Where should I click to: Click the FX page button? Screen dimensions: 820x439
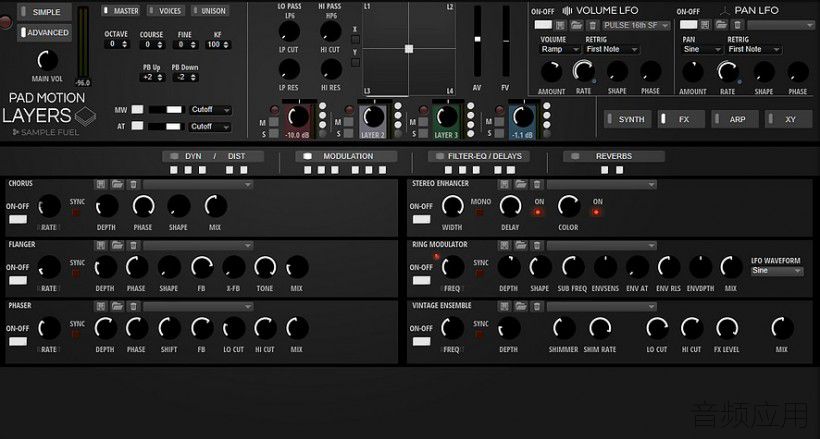681,119
